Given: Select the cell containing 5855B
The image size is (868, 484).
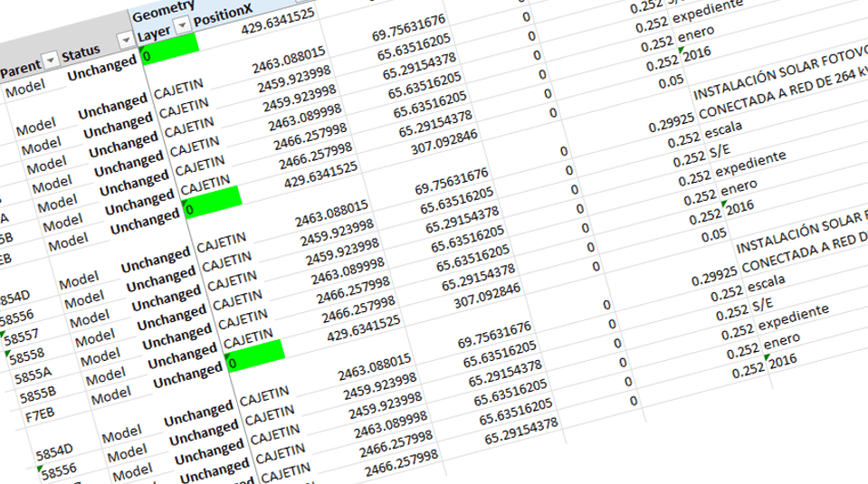Looking at the screenshot, I should (38, 395).
